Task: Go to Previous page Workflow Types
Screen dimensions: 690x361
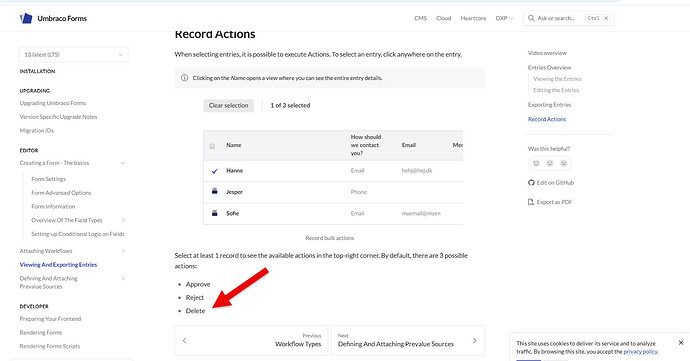Action: (251, 340)
